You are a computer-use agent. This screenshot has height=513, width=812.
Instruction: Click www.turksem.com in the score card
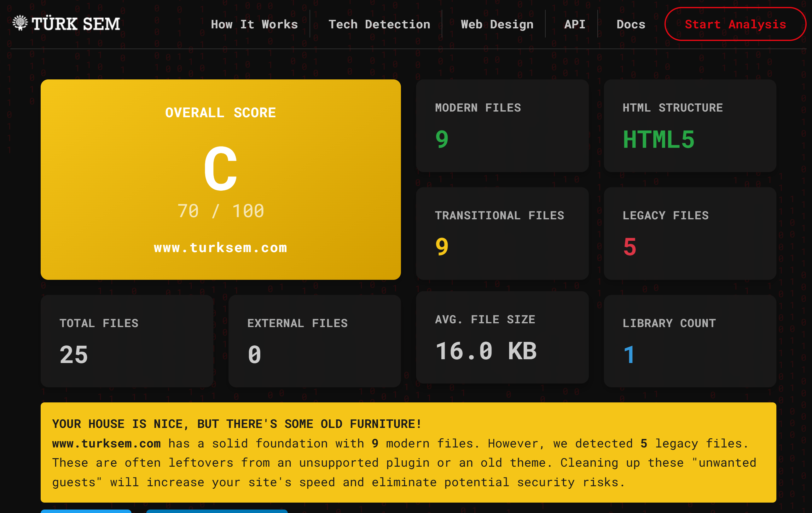pos(221,248)
